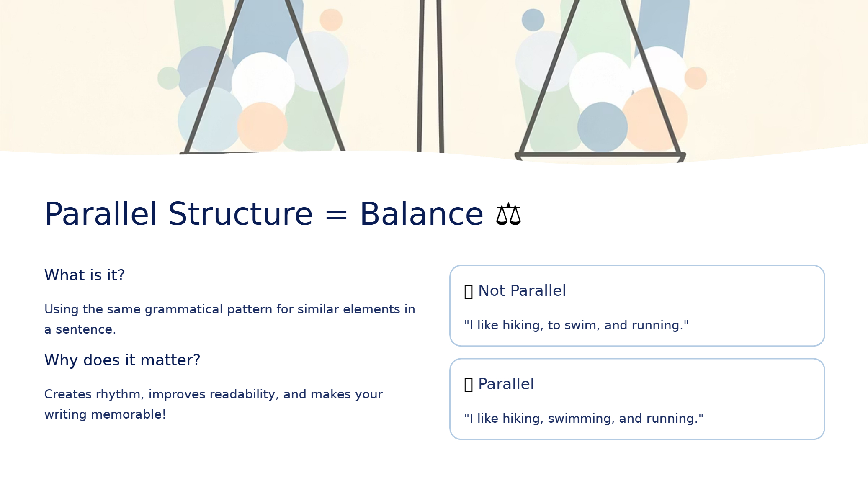Click the Creates rhythm paragraph text
The image size is (868, 488).
pyautogui.click(x=214, y=404)
